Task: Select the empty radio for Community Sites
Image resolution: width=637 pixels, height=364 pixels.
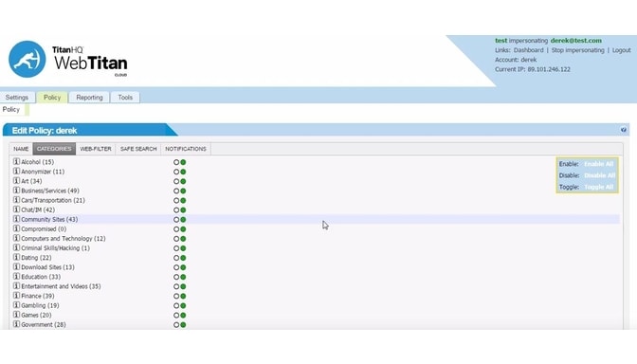Action: click(176, 219)
